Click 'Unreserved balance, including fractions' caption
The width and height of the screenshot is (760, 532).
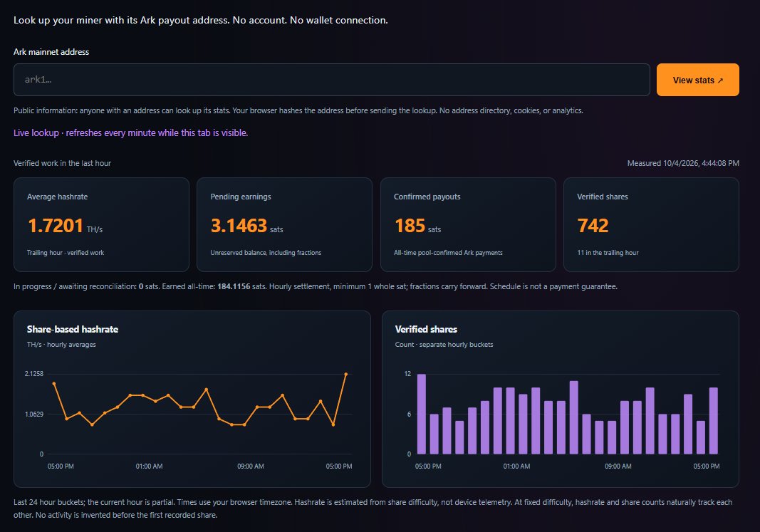tap(266, 252)
